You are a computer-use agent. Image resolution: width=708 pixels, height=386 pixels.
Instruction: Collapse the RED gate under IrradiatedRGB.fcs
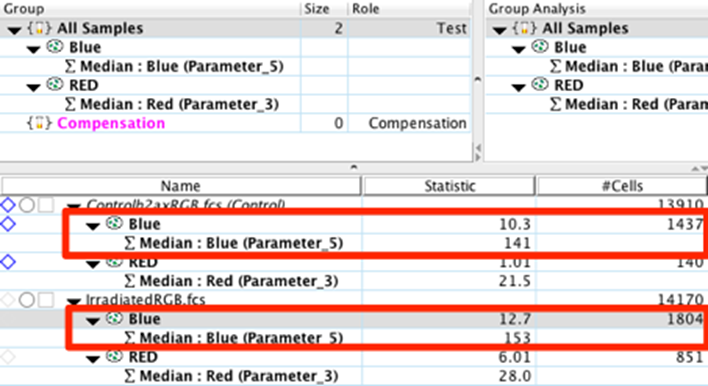(93, 359)
